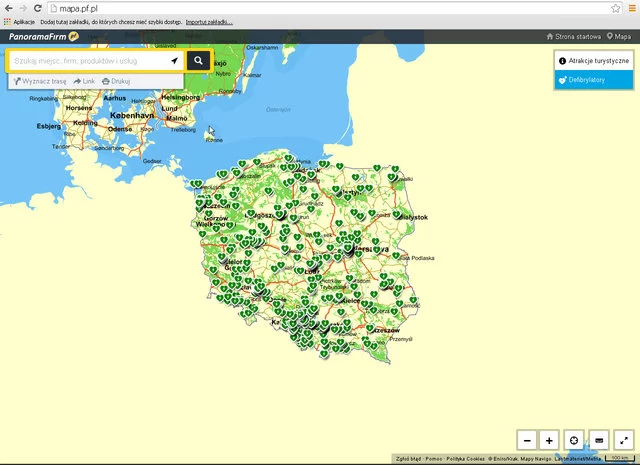Screen dimensions: 640x465
Task: Click the Link share option
Action: (x=84, y=80)
